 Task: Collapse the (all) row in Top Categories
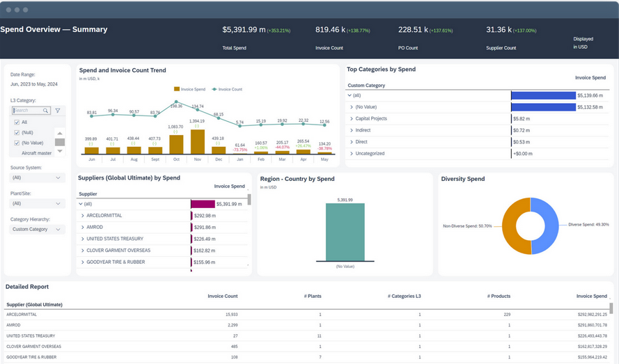point(350,95)
